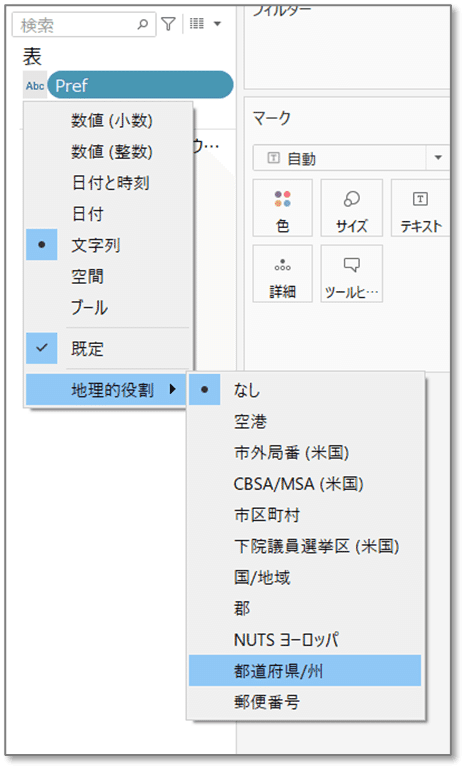The image size is (465, 769).
Task: Open the view options dropdown arrow
Action: [x=217, y=24]
